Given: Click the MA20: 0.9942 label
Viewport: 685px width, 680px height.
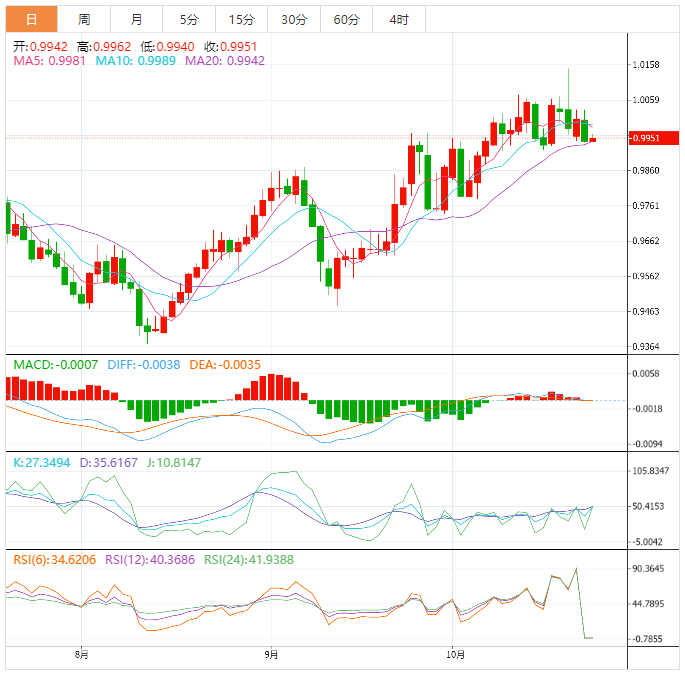Looking at the screenshot, I should coord(225,61).
